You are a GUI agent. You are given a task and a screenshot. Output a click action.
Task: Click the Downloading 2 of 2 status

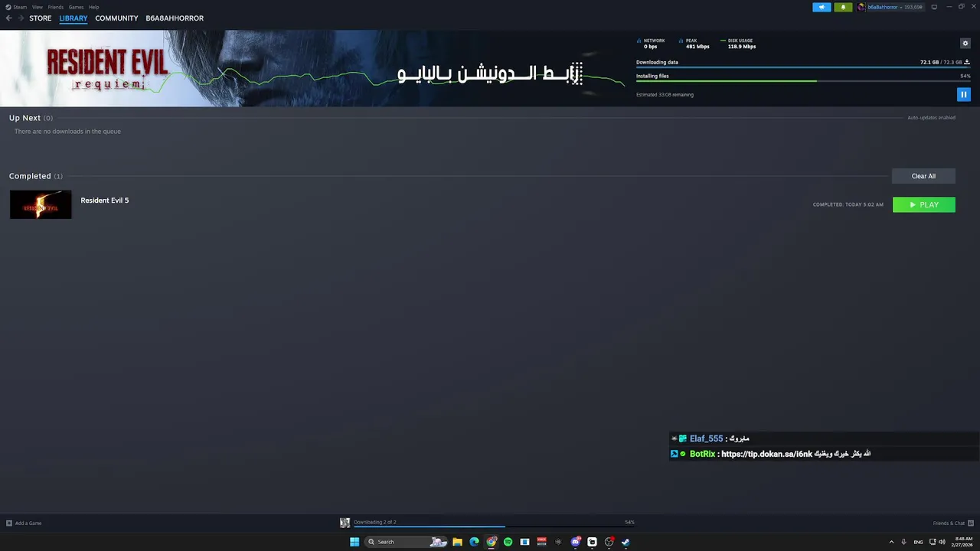point(375,522)
